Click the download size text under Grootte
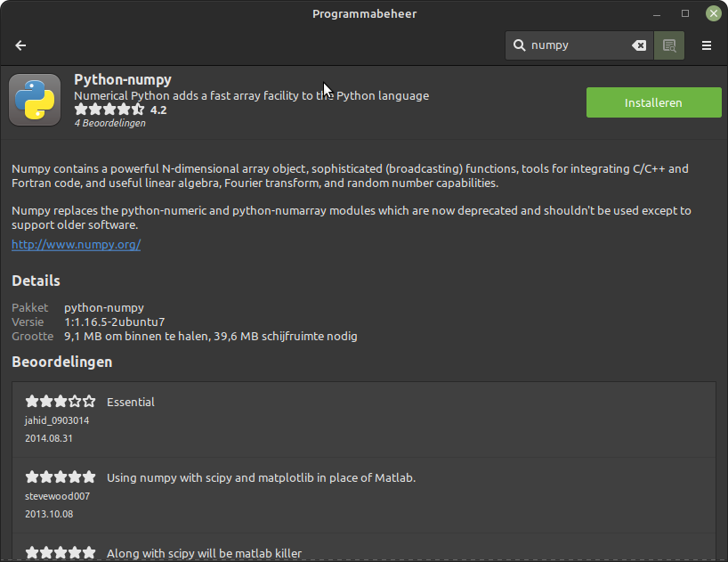The image size is (728, 562). click(x=211, y=337)
